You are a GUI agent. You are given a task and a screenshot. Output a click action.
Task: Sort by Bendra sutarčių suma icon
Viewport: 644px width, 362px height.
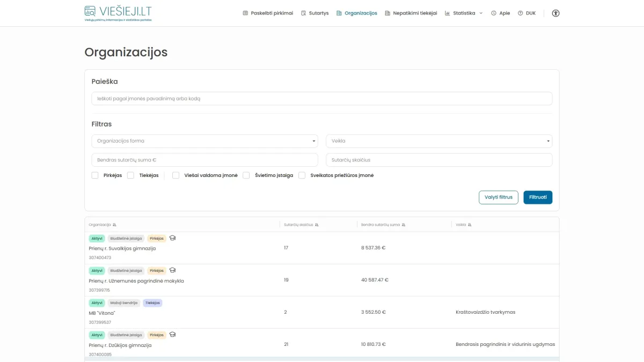[x=404, y=225]
